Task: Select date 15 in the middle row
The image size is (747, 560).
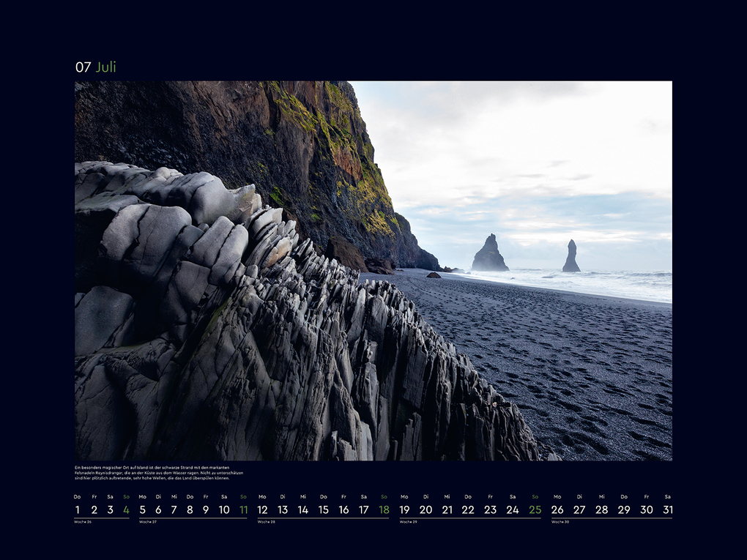Action: pos(322,509)
